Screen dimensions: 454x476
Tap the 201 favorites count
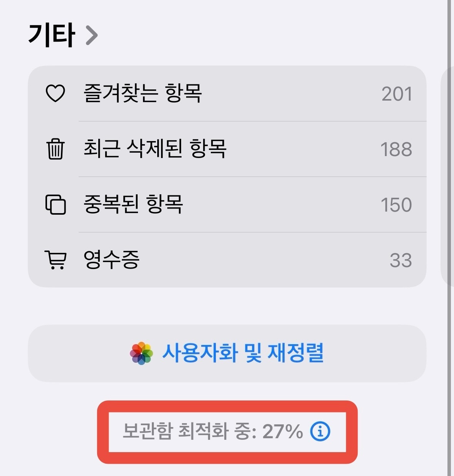point(397,94)
